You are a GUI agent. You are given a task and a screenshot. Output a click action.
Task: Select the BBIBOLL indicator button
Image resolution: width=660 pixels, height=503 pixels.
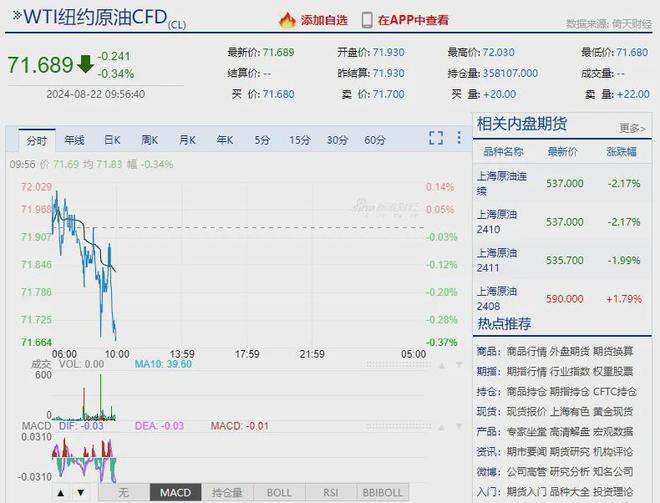pos(382,492)
